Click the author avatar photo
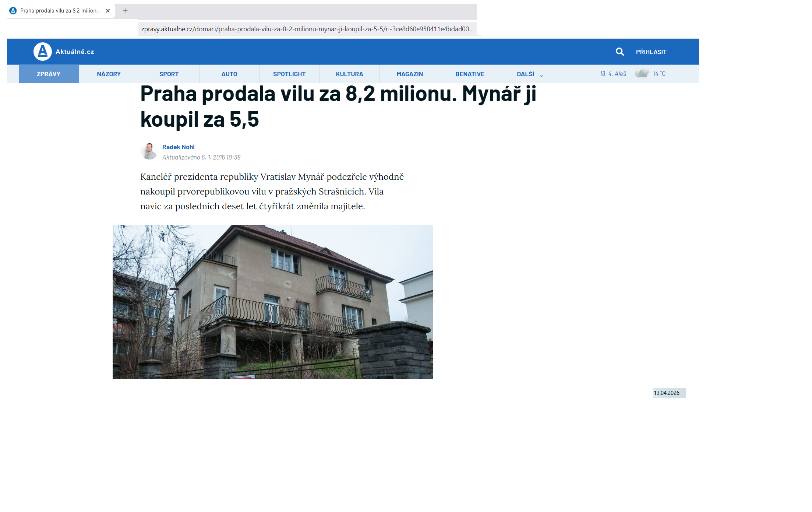The height and width of the screenshot is (512, 812). click(149, 151)
